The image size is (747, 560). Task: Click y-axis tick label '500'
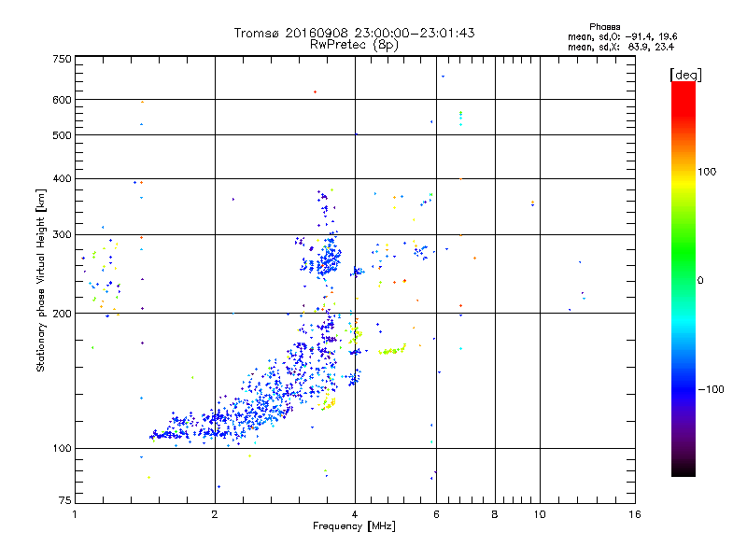pyautogui.click(x=62, y=135)
